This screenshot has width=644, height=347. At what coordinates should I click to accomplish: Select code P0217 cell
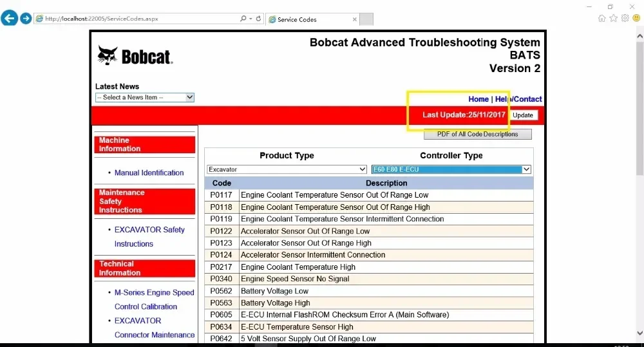222,267
